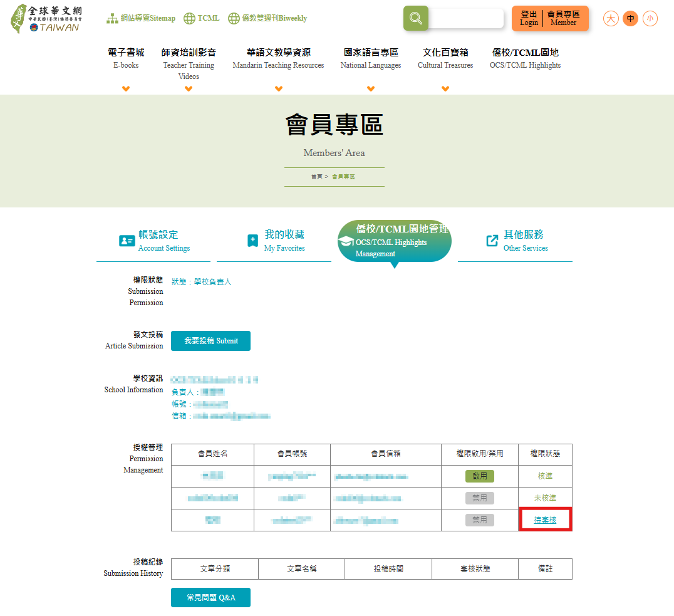Click the 我要投稿 Submit button
The width and height of the screenshot is (674, 616).
click(210, 341)
